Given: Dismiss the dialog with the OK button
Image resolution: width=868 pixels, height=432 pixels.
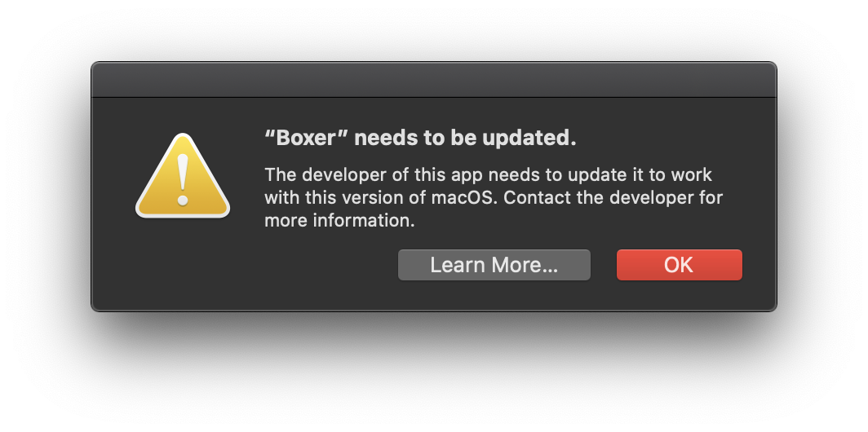Looking at the screenshot, I should (680, 265).
